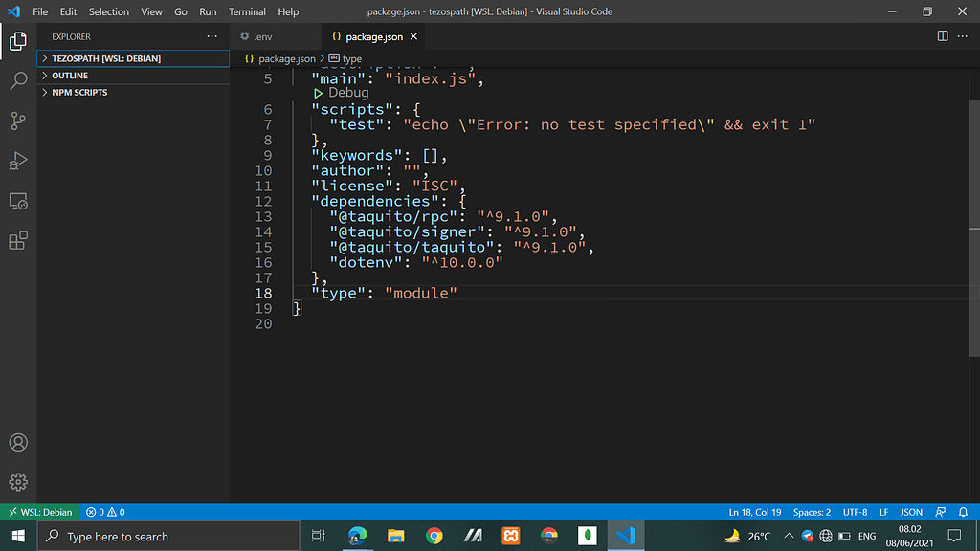Select language mode JSON in status bar
980x551 pixels.
pos(911,512)
